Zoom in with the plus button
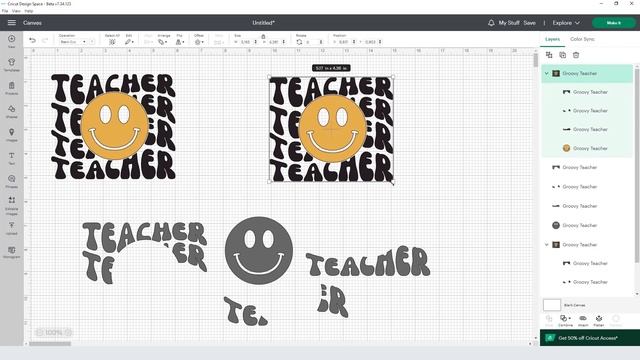 coord(68,333)
